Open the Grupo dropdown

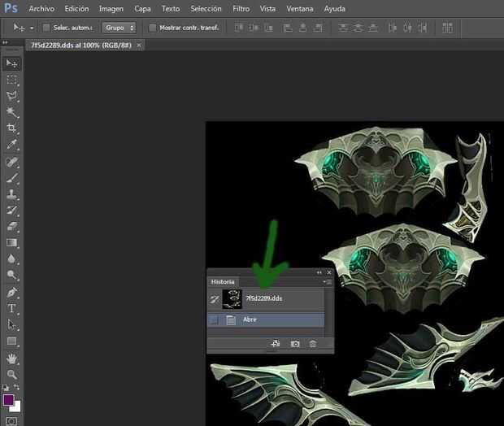point(119,28)
